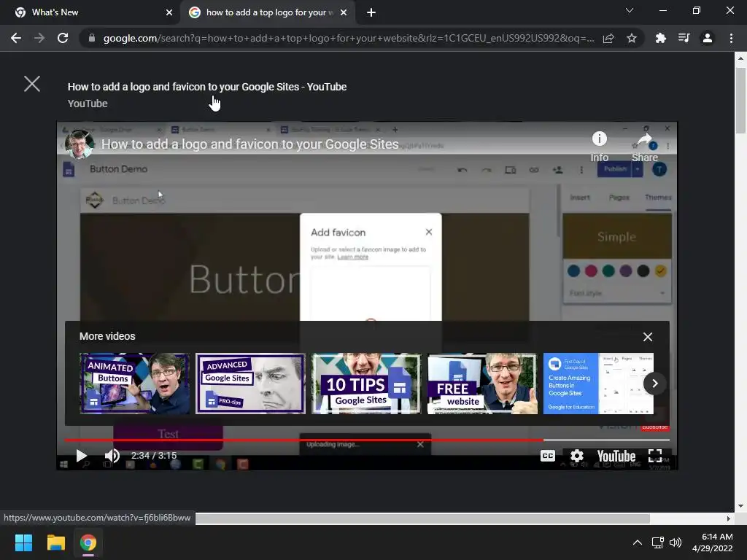Open the Create Amazing Buttons thumbnail

point(598,384)
